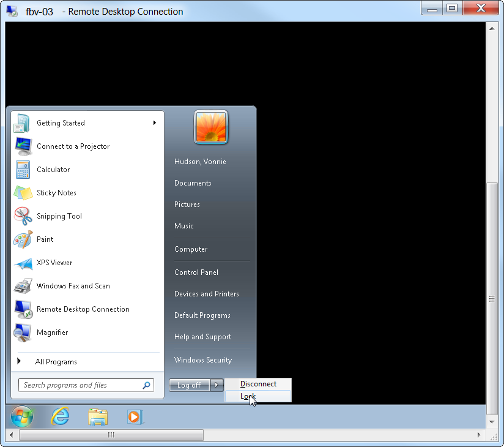Click the vertical scrollbar down arrow
The image size is (504, 447).
tap(492, 421)
